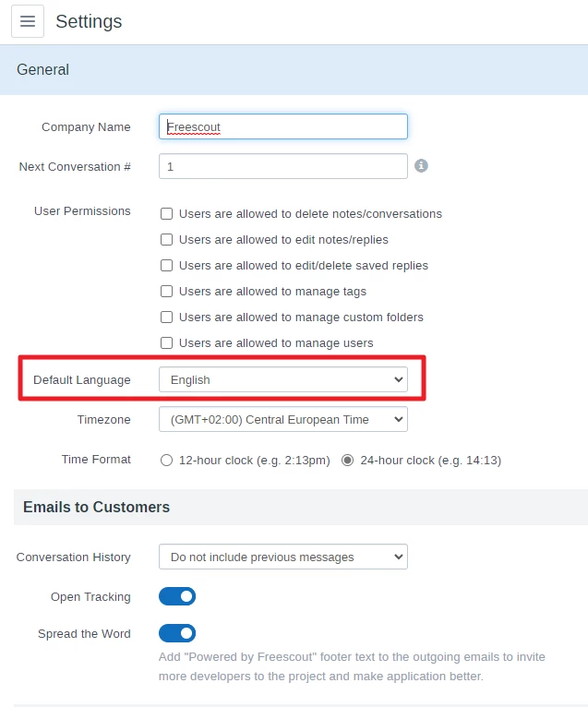
Task: Disable Spread the Word toggle
Action: pos(177,633)
